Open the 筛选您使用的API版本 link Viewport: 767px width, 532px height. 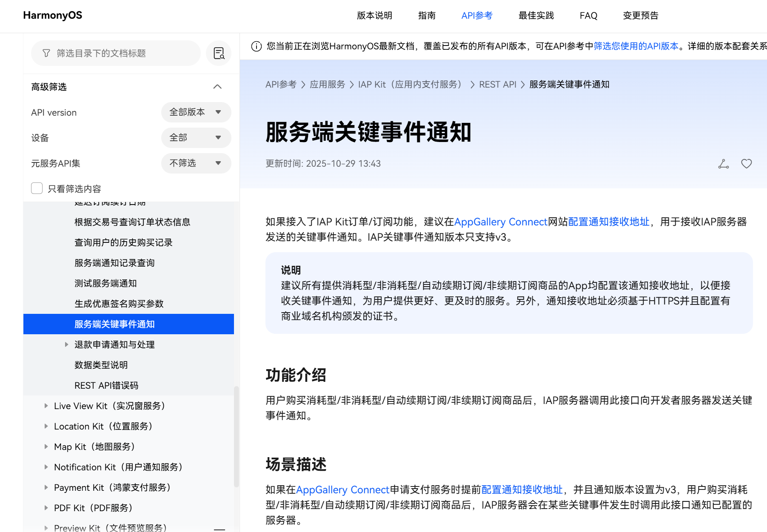pos(636,46)
